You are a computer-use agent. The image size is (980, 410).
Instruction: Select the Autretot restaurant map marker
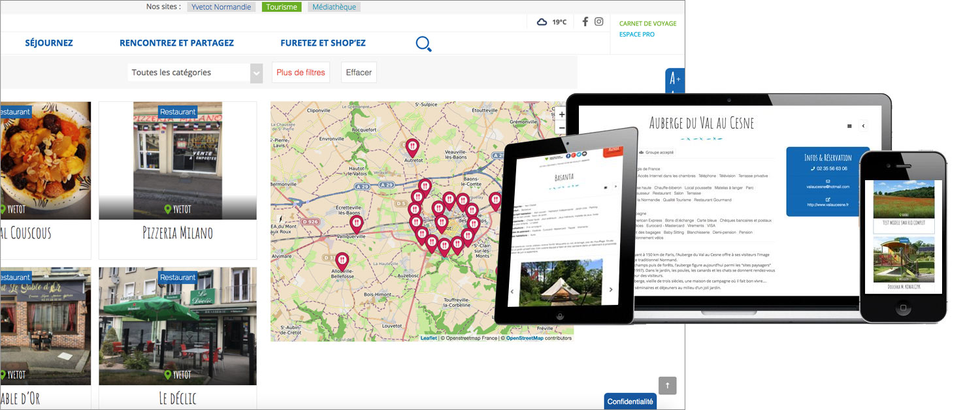point(412,148)
